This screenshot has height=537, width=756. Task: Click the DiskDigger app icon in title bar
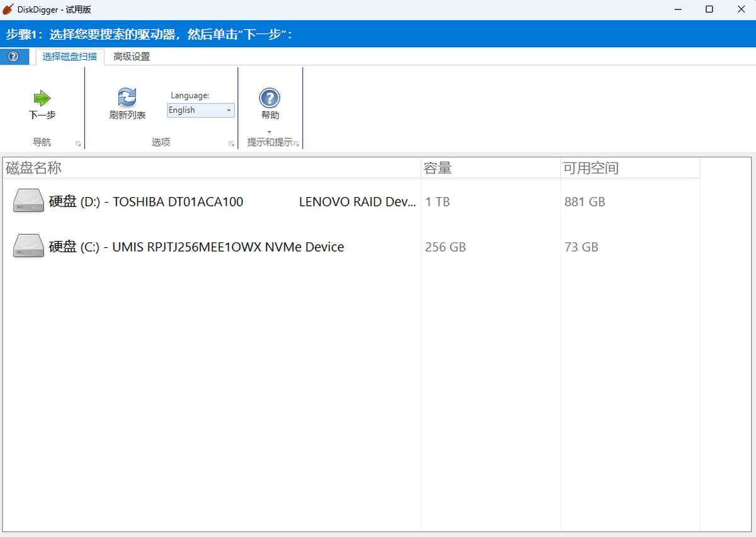[x=8, y=9]
